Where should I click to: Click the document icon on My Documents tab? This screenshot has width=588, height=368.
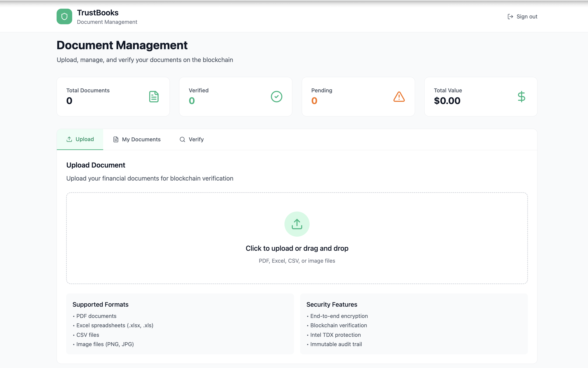(116, 139)
